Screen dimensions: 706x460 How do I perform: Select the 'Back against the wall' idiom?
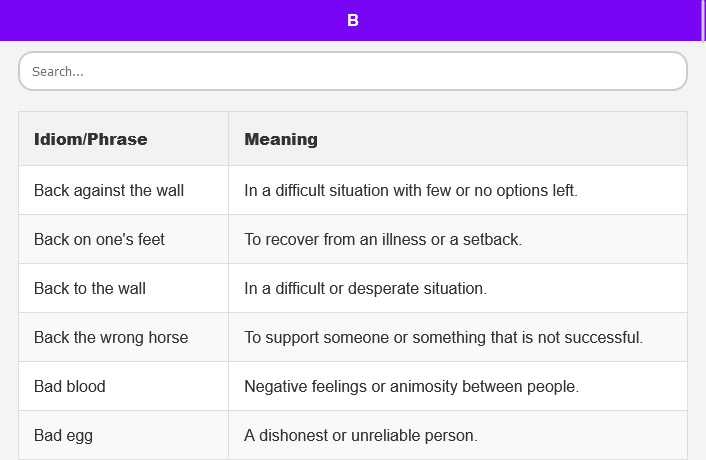click(109, 190)
